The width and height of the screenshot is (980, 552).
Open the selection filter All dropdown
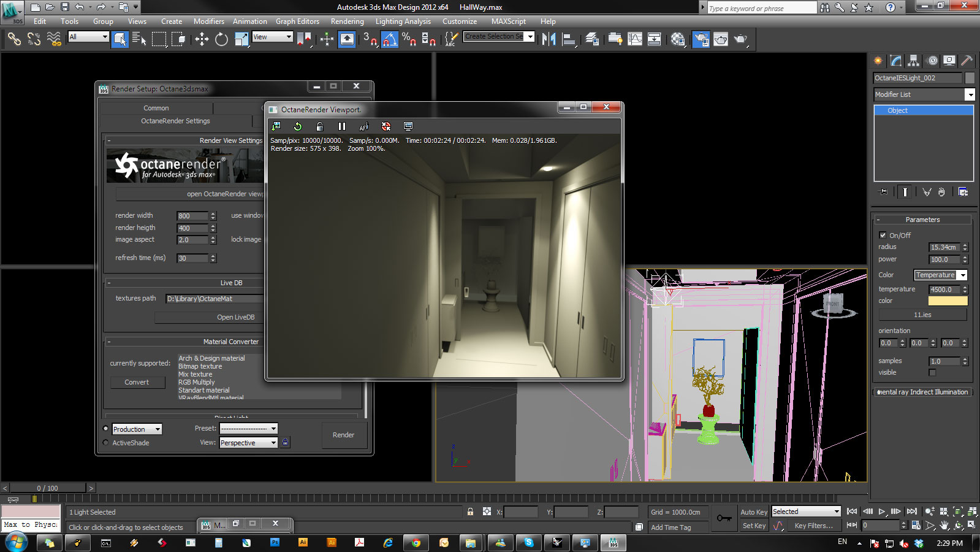pyautogui.click(x=88, y=37)
